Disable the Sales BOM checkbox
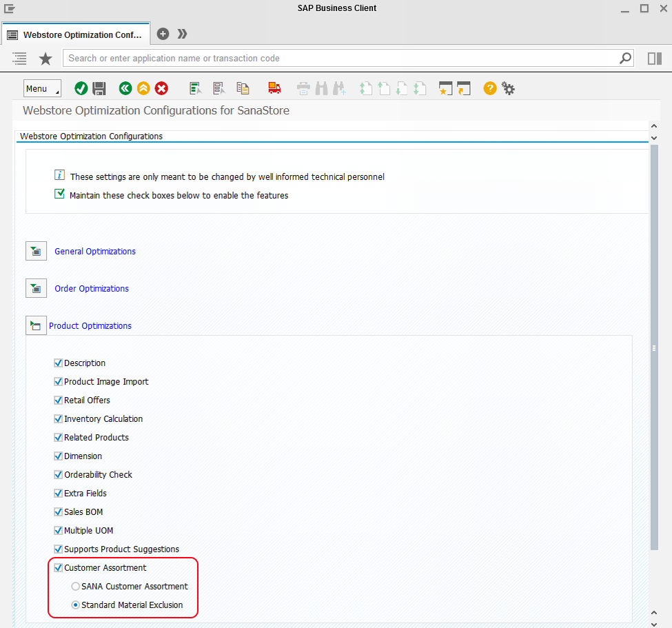This screenshot has height=628, width=672. point(59,511)
